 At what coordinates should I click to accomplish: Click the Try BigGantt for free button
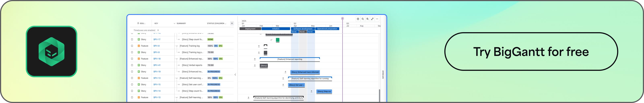pos(531,51)
